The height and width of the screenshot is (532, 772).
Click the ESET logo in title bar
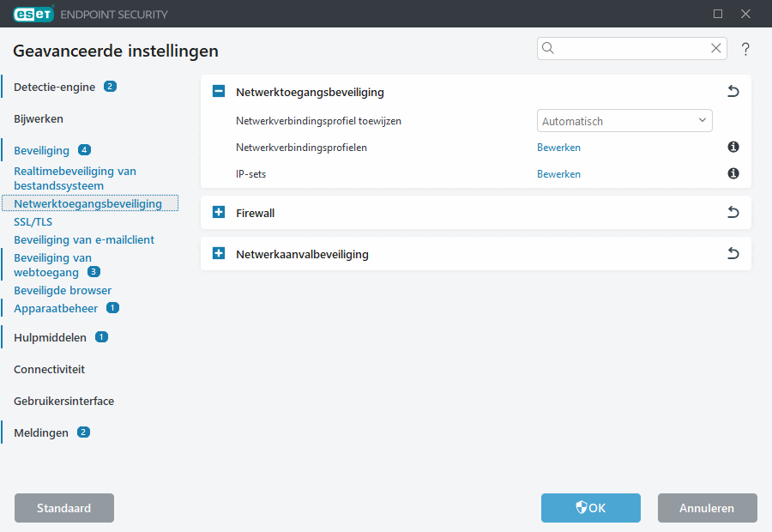[33, 14]
